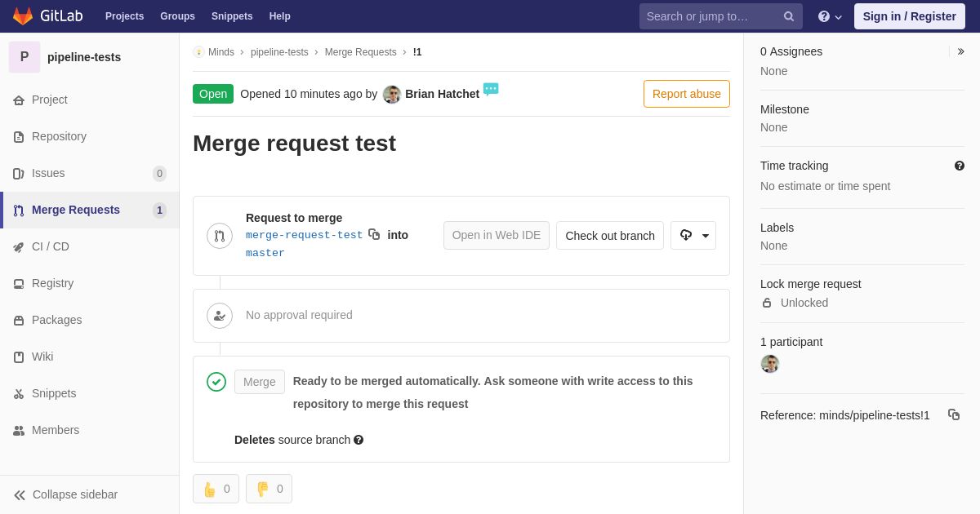Click the Merge Requests icon in sidebar
980x514 pixels.
(19, 210)
